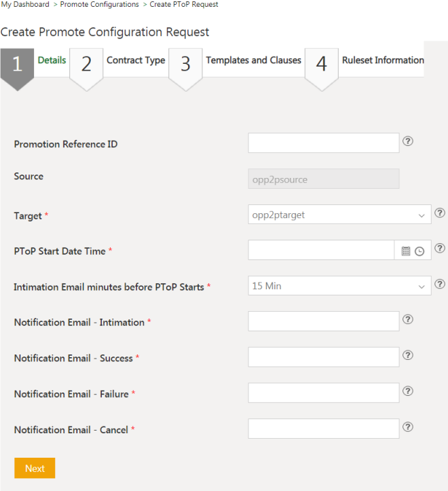The height and width of the screenshot is (491, 448).
Task: Open My Dashboard breadcrumb link
Action: (25, 5)
